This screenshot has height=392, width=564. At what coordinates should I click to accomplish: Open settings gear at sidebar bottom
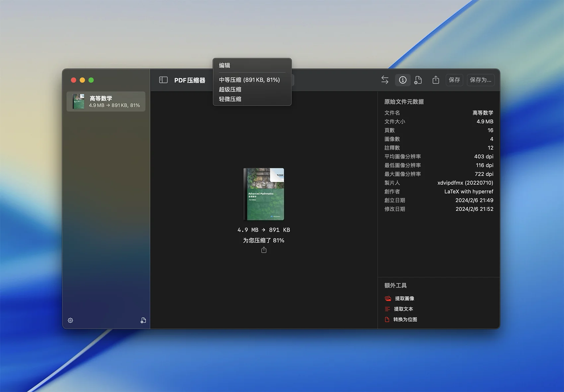70,320
